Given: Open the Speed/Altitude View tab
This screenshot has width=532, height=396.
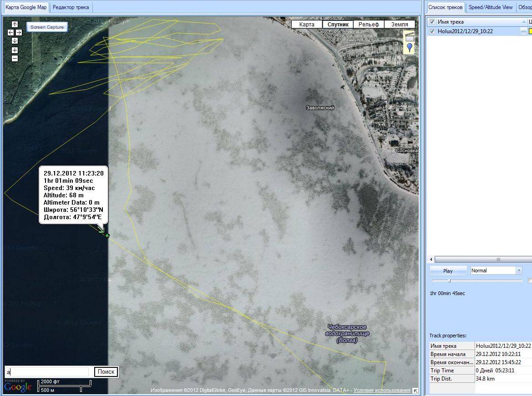Looking at the screenshot, I should coord(491,7).
